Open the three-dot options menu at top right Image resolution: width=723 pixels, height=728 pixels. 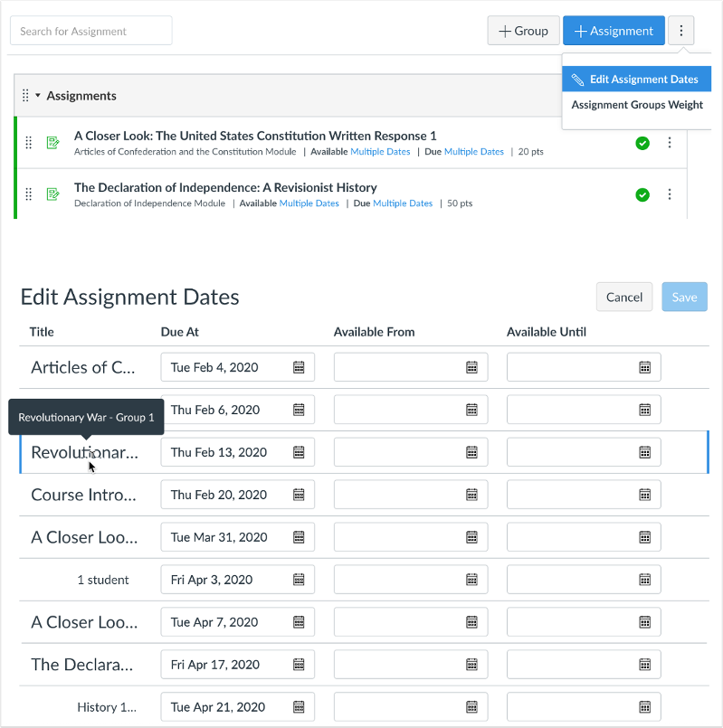click(680, 30)
